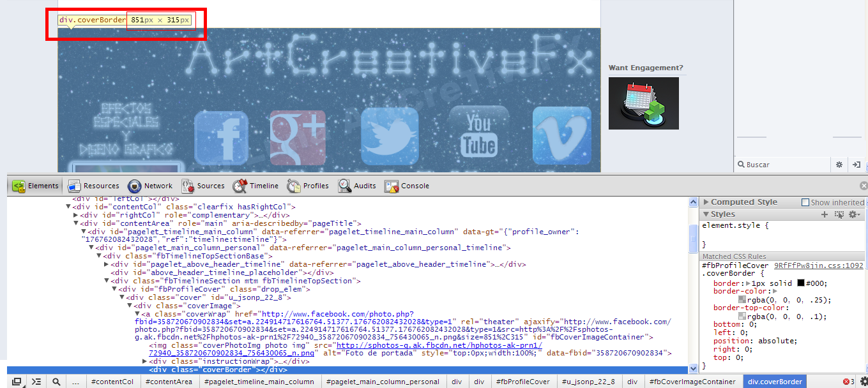Click the red error count icon
This screenshot has width=868, height=388.
846,382
